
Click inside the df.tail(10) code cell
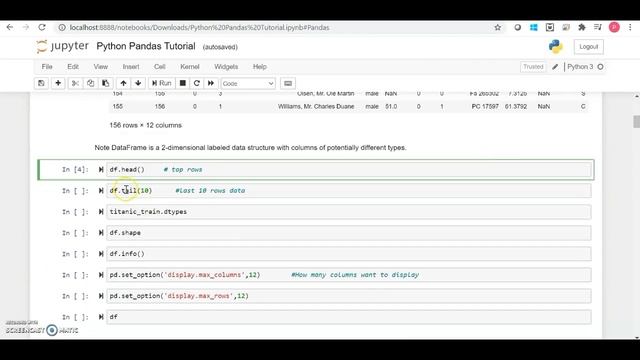(349, 191)
